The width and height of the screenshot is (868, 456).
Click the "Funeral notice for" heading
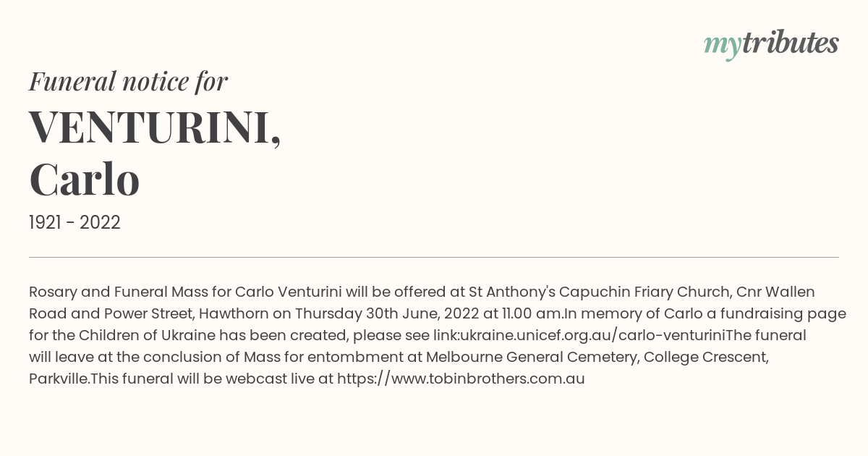128,81
